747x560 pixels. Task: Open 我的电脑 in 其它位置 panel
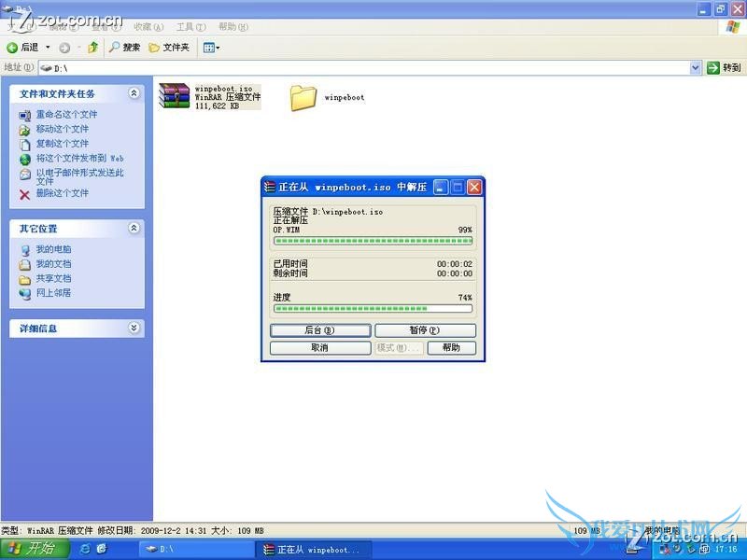coord(53,250)
